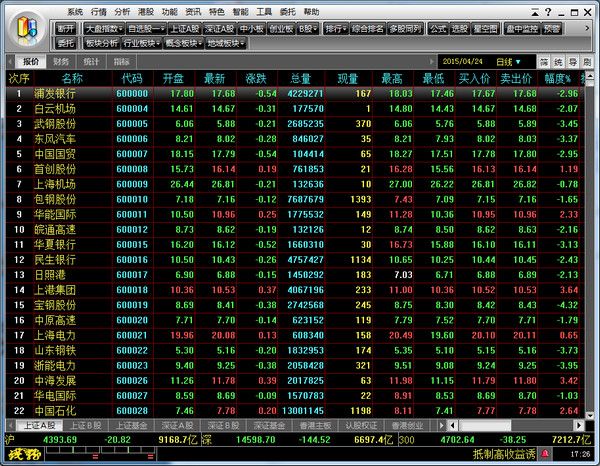The image size is (600, 466).
Task: Click the 中小板 toolbar button
Action: (x=252, y=29)
